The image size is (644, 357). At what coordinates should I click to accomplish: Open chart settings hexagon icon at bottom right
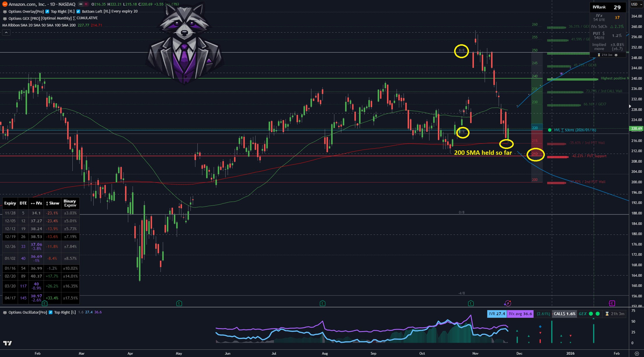point(637,354)
